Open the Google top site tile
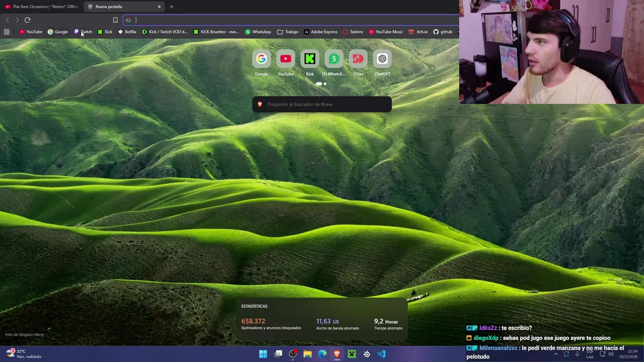 261,63
